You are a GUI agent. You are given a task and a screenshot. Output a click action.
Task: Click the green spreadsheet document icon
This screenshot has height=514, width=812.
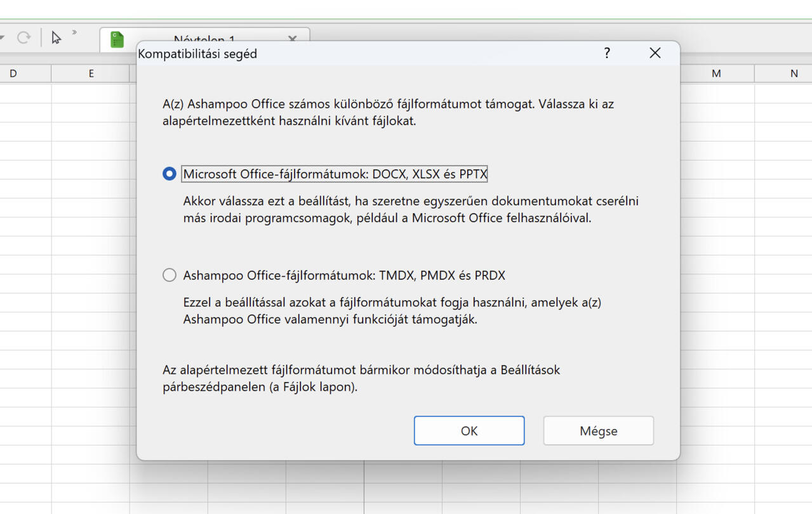coord(117,39)
